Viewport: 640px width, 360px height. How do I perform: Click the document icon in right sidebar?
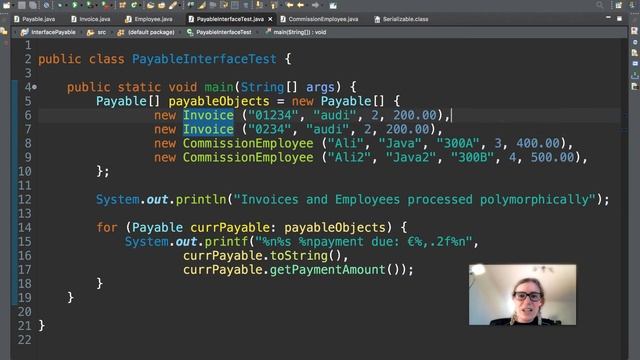(x=635, y=53)
